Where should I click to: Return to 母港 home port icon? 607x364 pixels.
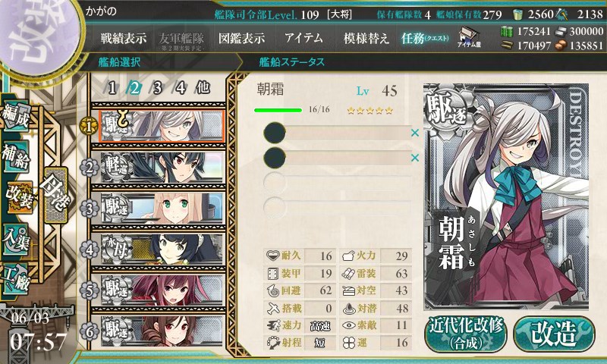[55, 195]
